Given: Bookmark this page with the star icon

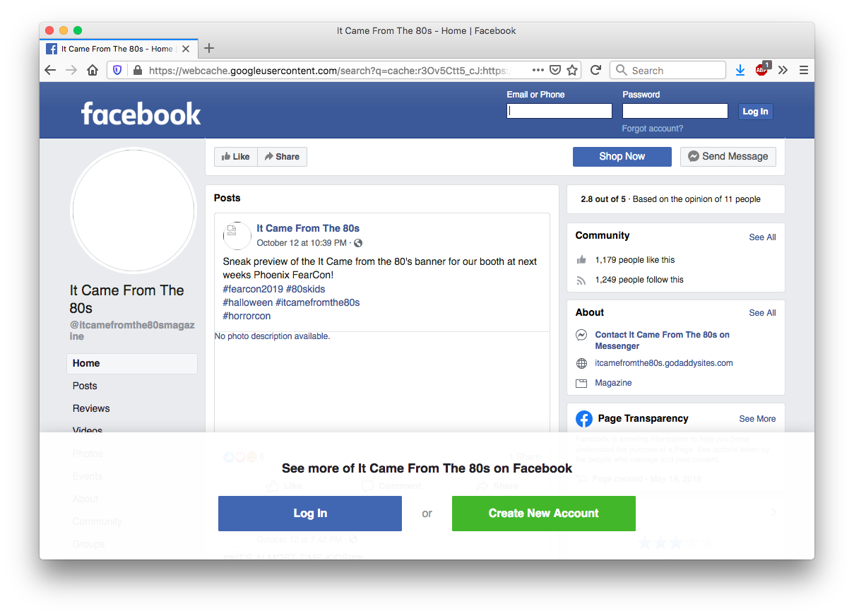Looking at the screenshot, I should tap(572, 70).
